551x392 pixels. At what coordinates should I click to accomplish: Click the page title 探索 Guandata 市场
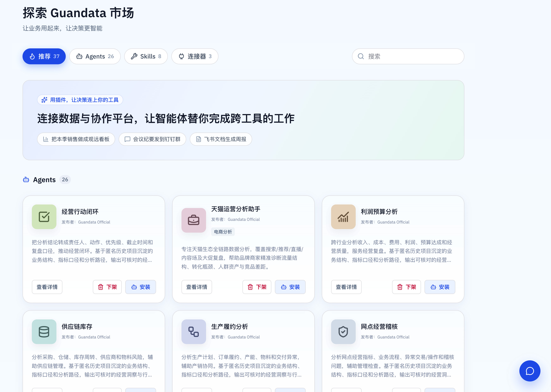(x=78, y=13)
